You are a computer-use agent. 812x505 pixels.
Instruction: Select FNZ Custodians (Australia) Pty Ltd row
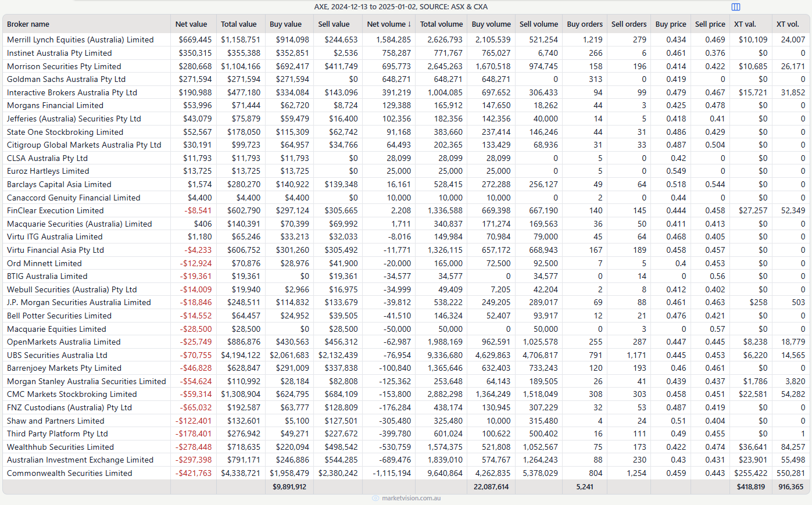point(406,407)
